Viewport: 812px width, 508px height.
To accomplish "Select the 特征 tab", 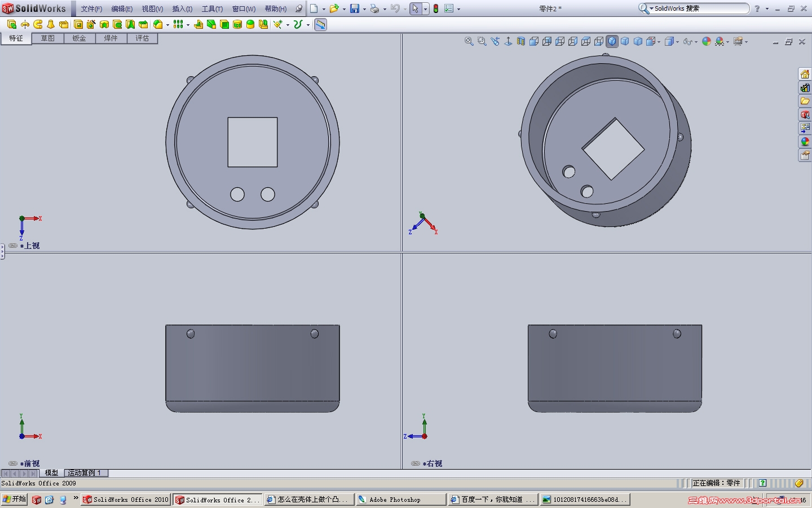I will tap(16, 38).
